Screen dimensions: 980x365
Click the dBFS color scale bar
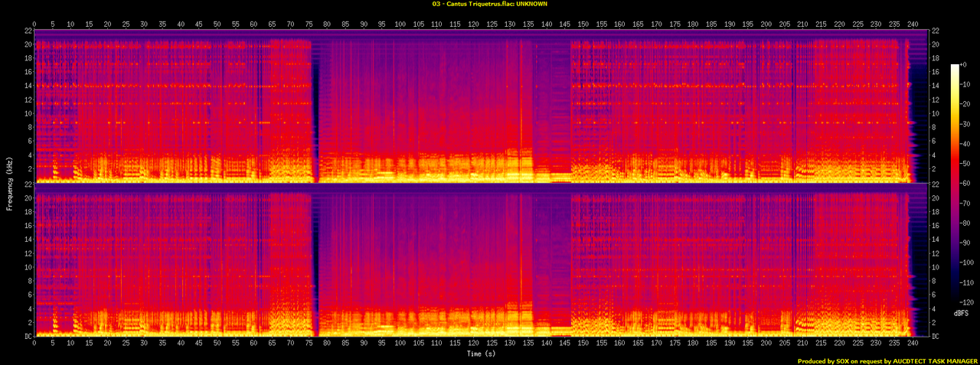(x=955, y=183)
